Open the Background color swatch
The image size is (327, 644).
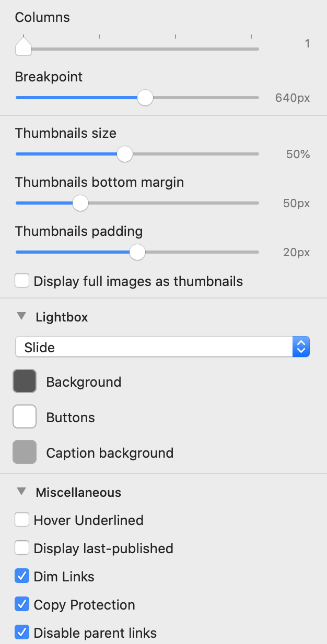click(25, 381)
